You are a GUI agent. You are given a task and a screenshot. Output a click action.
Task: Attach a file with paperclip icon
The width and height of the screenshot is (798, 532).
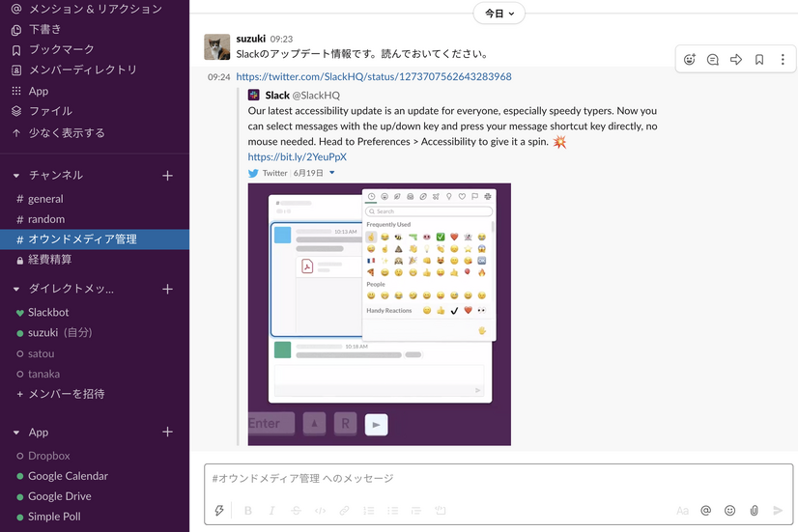pos(754,510)
